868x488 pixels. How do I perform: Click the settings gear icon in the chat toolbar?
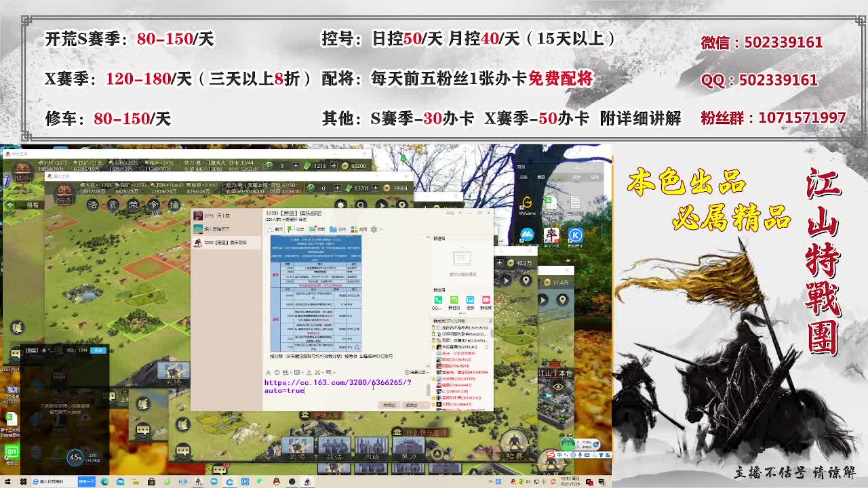click(x=375, y=229)
